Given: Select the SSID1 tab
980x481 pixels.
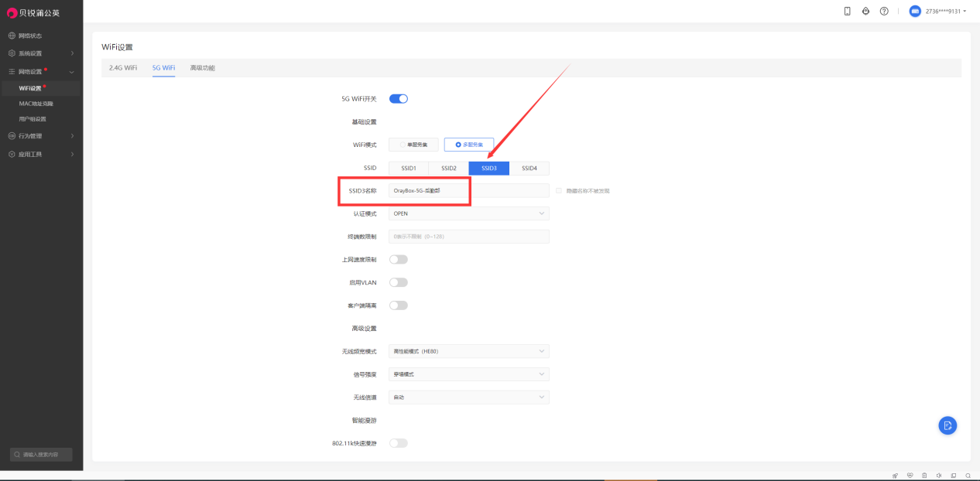Looking at the screenshot, I should point(409,169).
